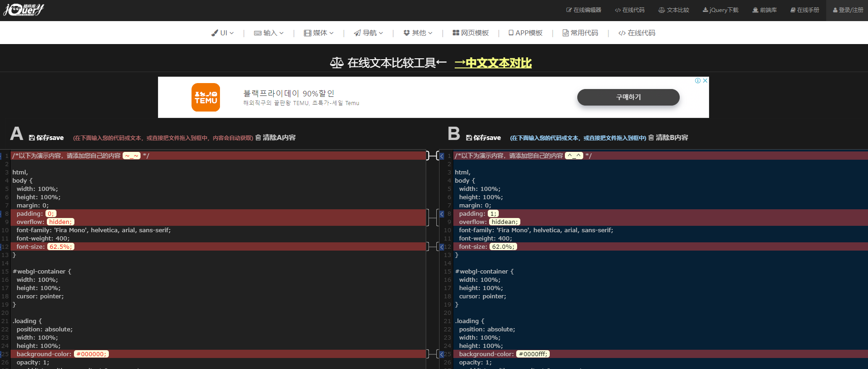Viewport: 868px width, 369px height.
Task: Click the ad info (i) icon
Action: [x=698, y=80]
